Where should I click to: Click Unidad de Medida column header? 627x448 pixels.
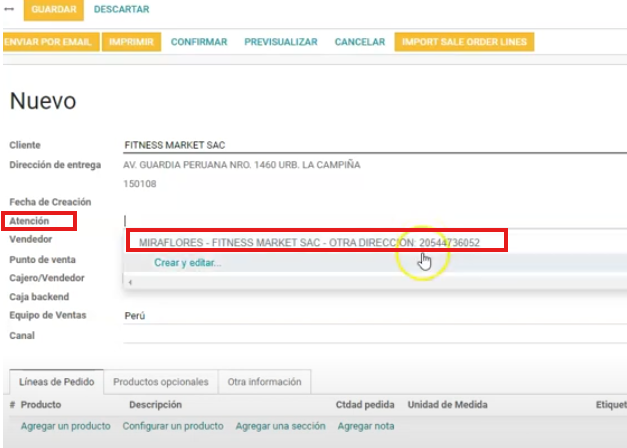(x=447, y=404)
